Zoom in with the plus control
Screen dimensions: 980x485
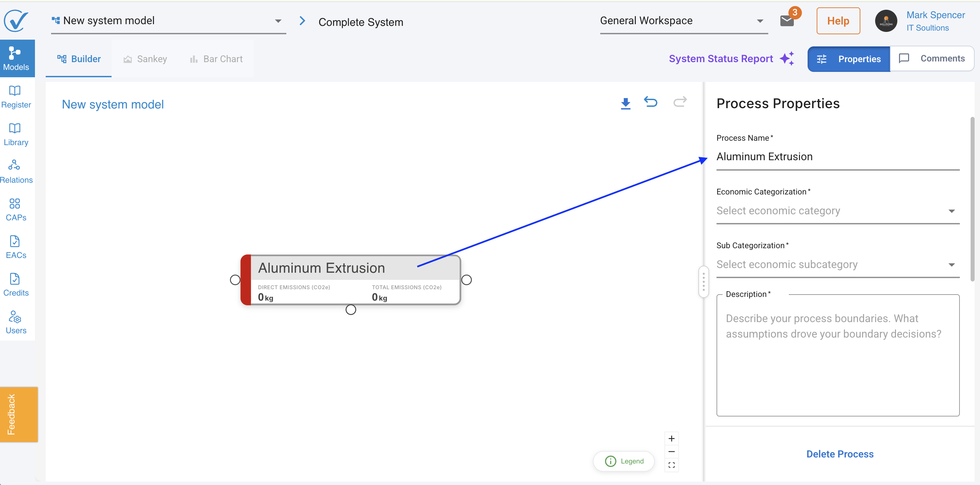click(x=671, y=439)
